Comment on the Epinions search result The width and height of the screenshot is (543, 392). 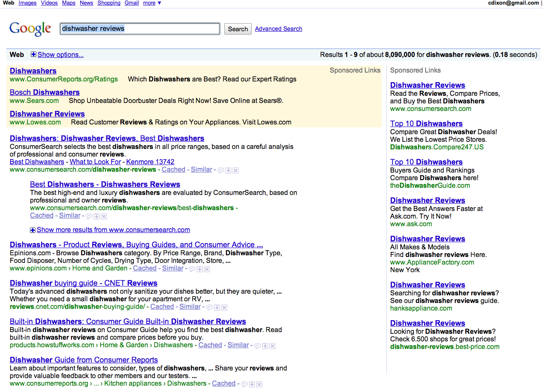tap(192, 269)
